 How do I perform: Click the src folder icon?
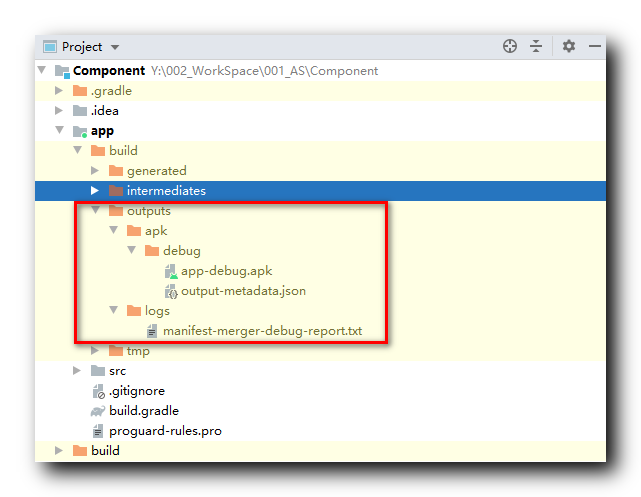point(98,371)
